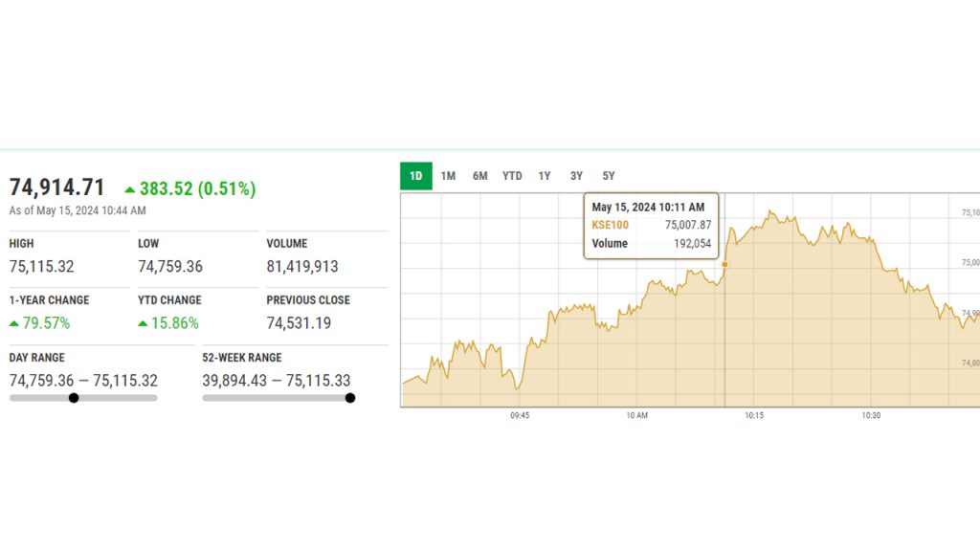
Task: Click the 10 AM axis label
Action: click(x=637, y=416)
